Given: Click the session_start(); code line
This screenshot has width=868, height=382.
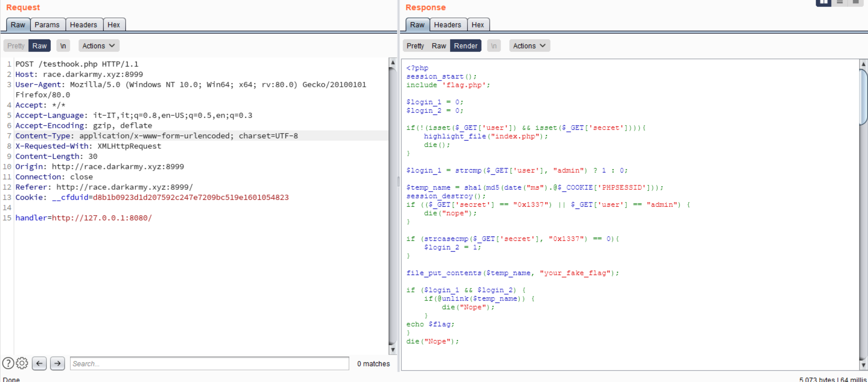Looking at the screenshot, I should click(x=441, y=76).
